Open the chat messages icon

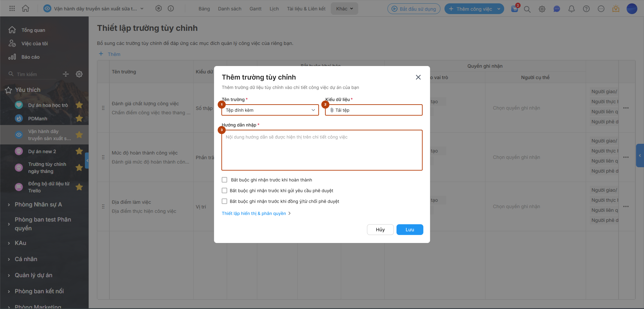click(557, 9)
